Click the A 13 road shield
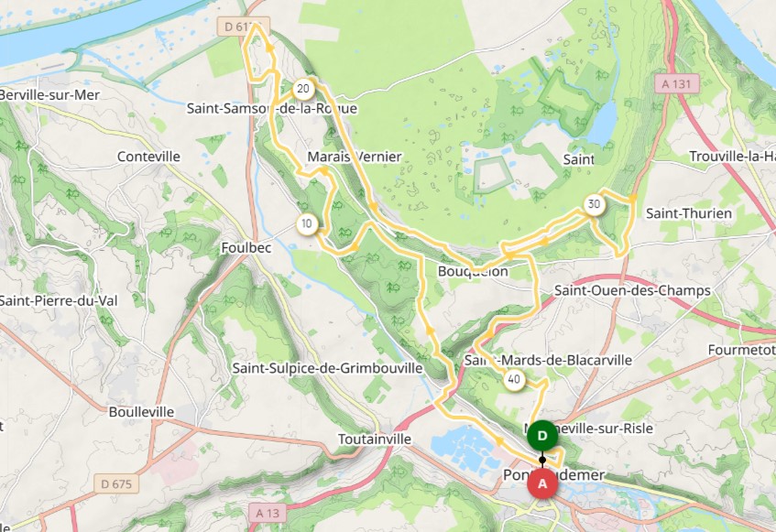Image resolution: width=776 pixels, height=532 pixels. (x=268, y=513)
